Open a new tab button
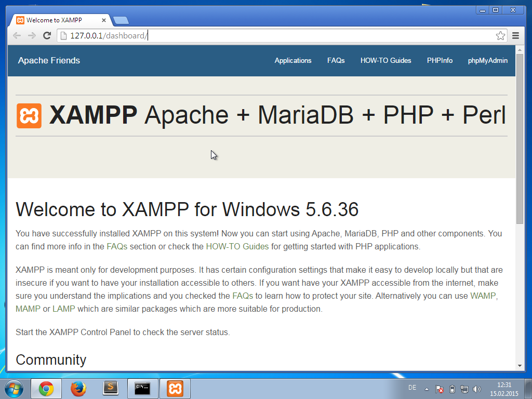This screenshot has height=399, width=532. 121,20
